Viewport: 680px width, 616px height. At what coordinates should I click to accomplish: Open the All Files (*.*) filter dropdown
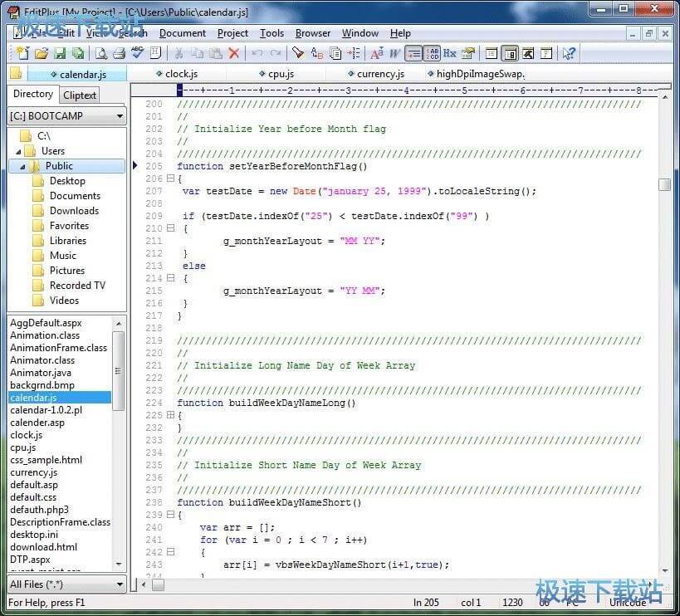tap(119, 584)
